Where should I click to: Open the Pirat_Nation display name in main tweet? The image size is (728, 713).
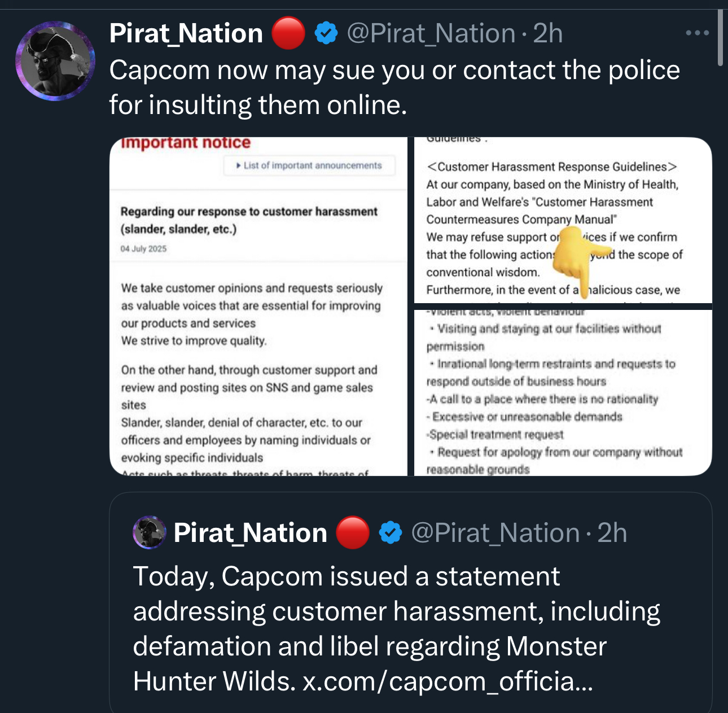point(186,33)
